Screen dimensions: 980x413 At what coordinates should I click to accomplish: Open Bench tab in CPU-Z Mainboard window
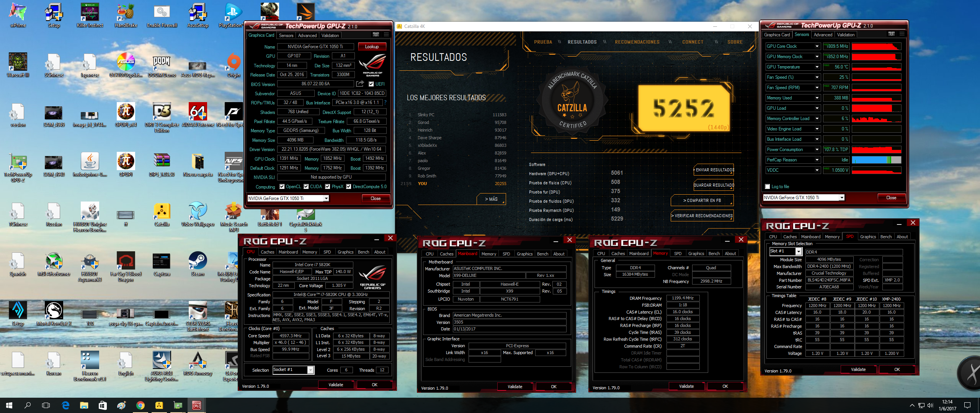click(542, 254)
